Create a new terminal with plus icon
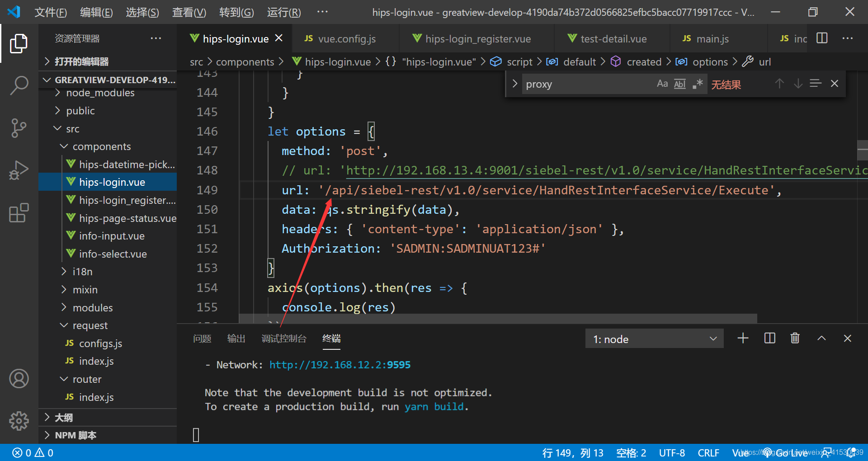Screen dimensions: 868x461 743,338
